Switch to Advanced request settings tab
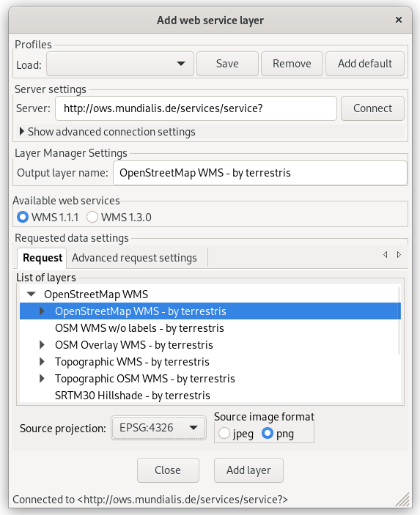The height and width of the screenshot is (515, 420). [x=134, y=258]
